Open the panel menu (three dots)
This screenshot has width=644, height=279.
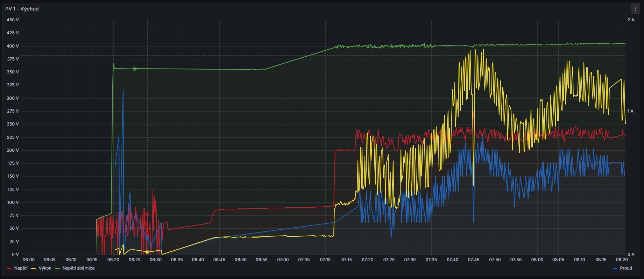635,9
